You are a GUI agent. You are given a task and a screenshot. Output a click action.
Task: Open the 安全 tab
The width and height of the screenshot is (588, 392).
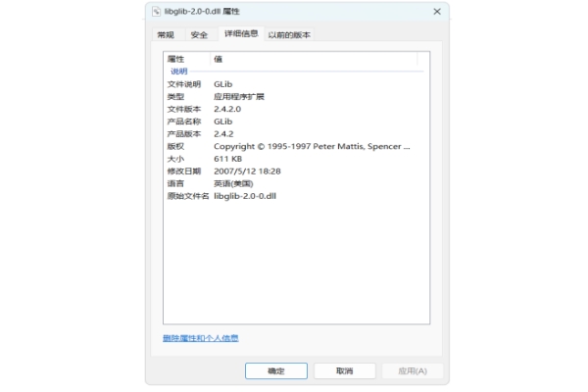pyautogui.click(x=199, y=34)
